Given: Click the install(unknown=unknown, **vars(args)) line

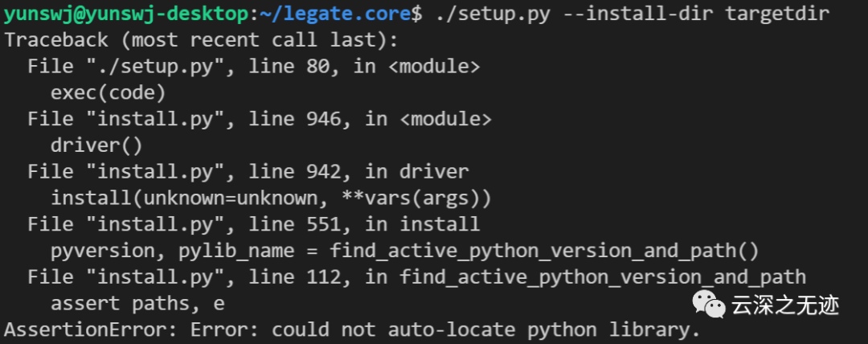Looking at the screenshot, I should [x=271, y=198].
